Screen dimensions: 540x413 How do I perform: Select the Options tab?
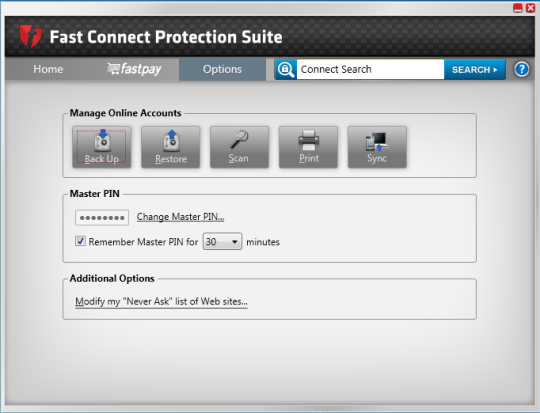click(x=222, y=69)
